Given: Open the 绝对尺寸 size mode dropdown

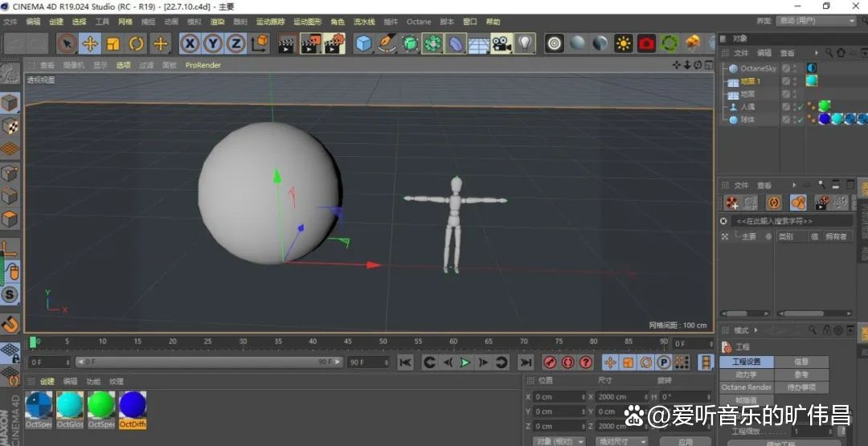Looking at the screenshot, I should click(x=621, y=441).
